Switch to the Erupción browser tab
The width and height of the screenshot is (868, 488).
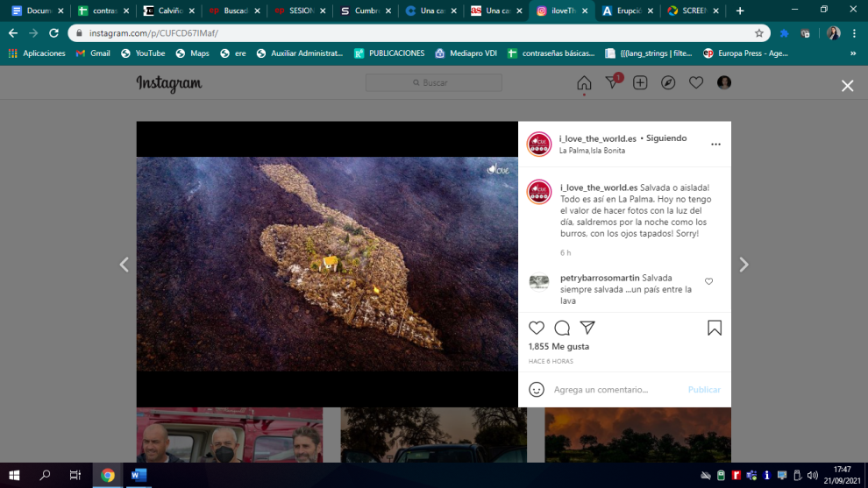[x=626, y=11]
